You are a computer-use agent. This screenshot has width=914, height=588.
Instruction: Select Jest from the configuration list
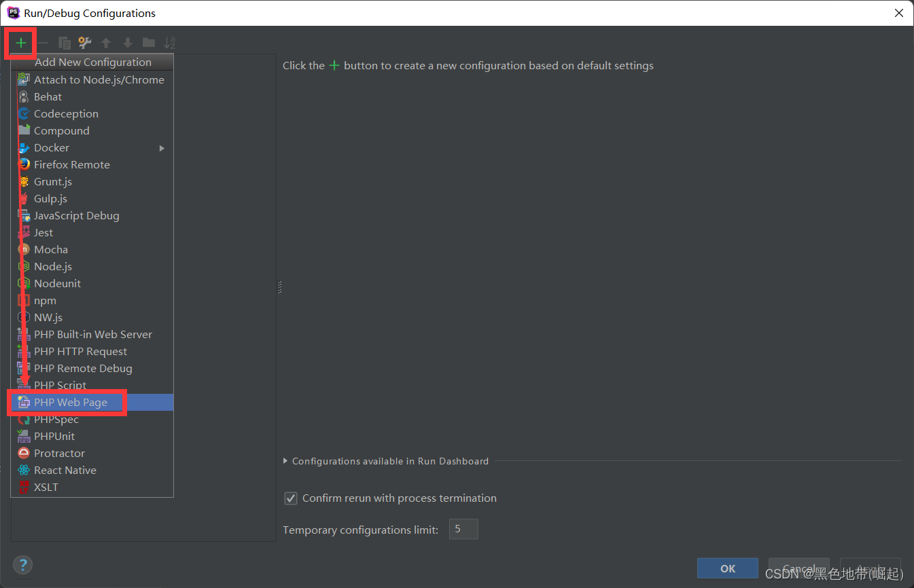click(92, 232)
